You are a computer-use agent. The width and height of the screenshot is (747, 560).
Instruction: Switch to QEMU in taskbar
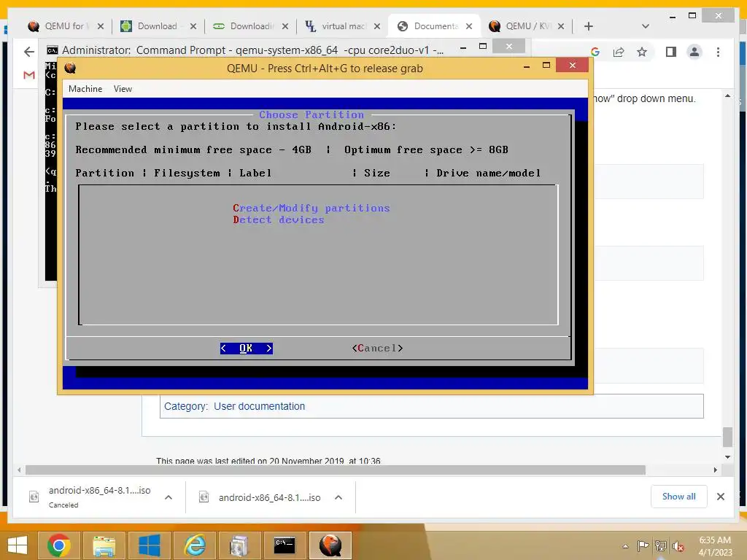pyautogui.click(x=330, y=545)
